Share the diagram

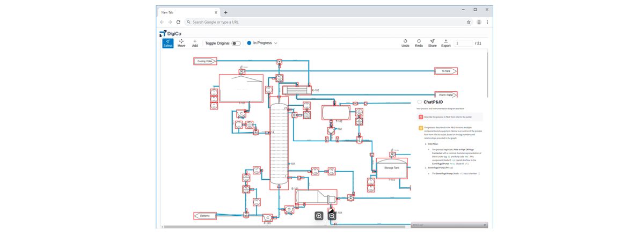click(432, 43)
